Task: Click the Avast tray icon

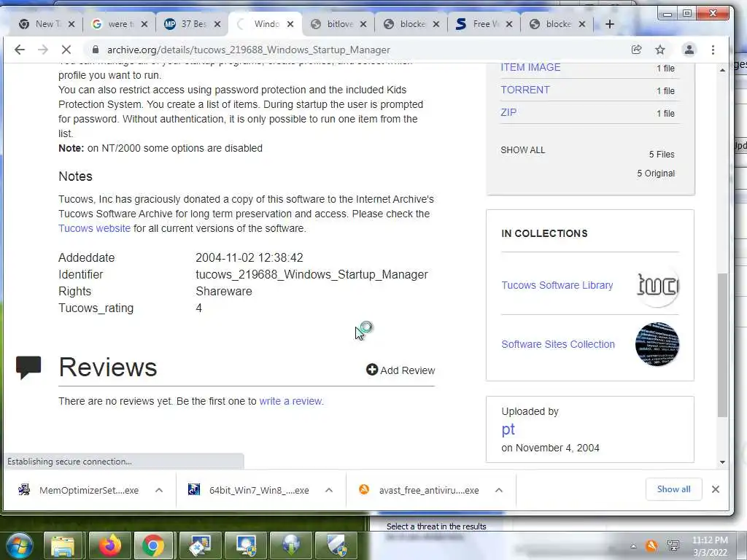Action: tap(651, 545)
